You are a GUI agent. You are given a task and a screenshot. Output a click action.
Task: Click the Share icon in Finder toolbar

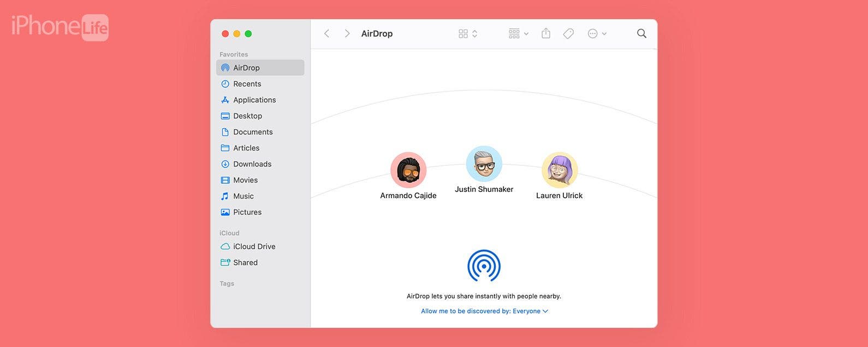pyautogui.click(x=545, y=34)
